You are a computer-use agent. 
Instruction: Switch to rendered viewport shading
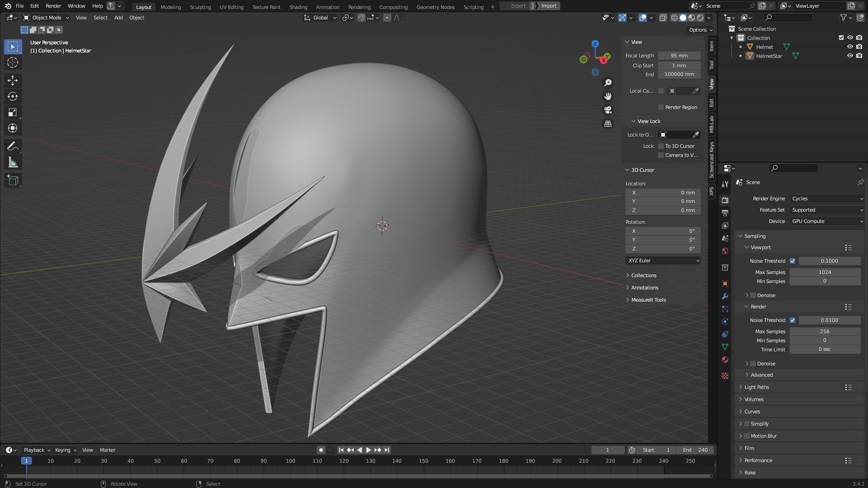coord(700,18)
